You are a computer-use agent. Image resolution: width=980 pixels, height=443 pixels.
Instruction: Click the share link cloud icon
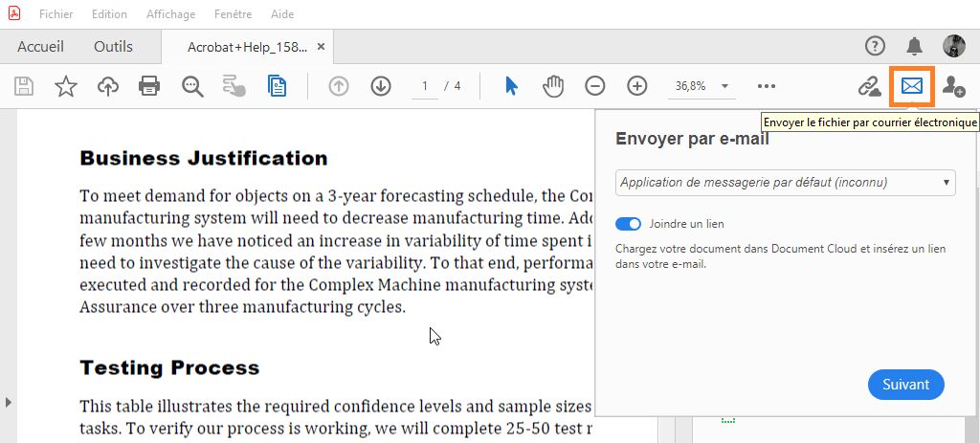pos(869,86)
